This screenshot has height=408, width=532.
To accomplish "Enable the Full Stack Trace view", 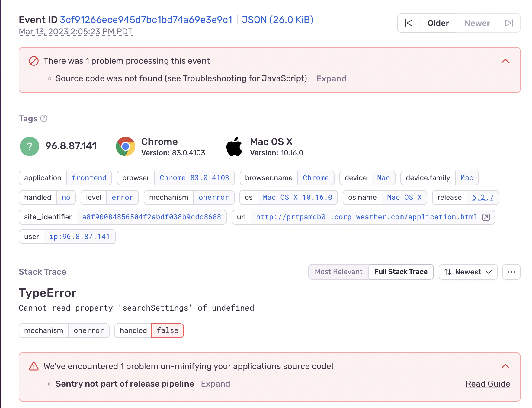I will tap(401, 272).
